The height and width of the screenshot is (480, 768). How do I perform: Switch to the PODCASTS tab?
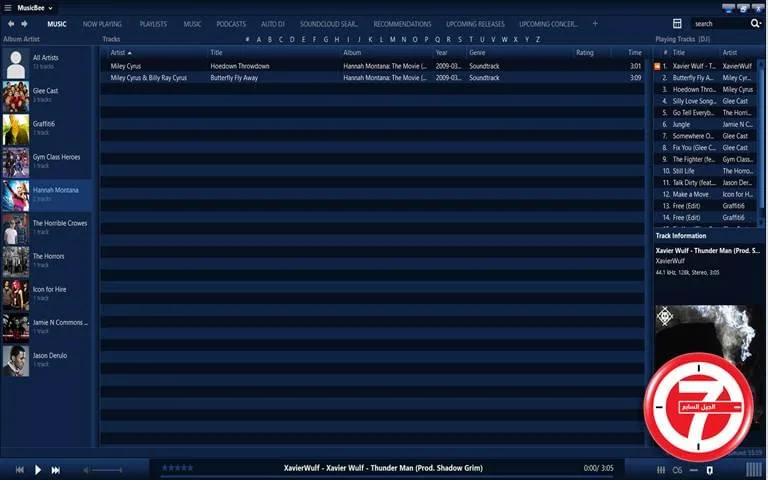(231, 24)
